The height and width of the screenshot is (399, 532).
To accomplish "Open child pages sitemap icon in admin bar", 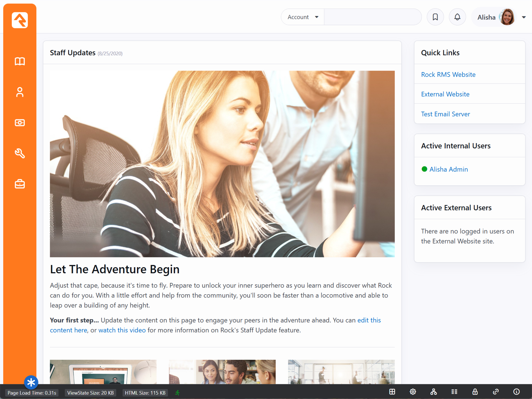I will click(433, 392).
